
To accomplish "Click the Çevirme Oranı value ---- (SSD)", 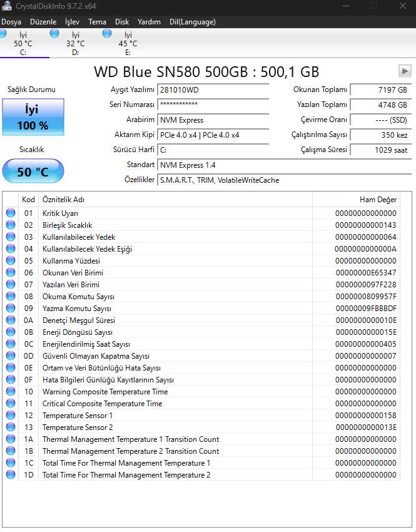I will coord(381,120).
